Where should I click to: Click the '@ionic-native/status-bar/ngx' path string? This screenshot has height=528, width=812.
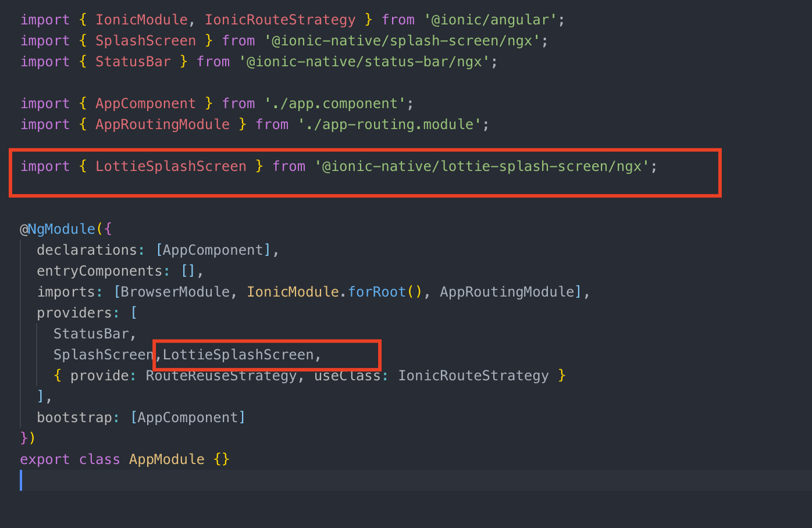[365, 62]
